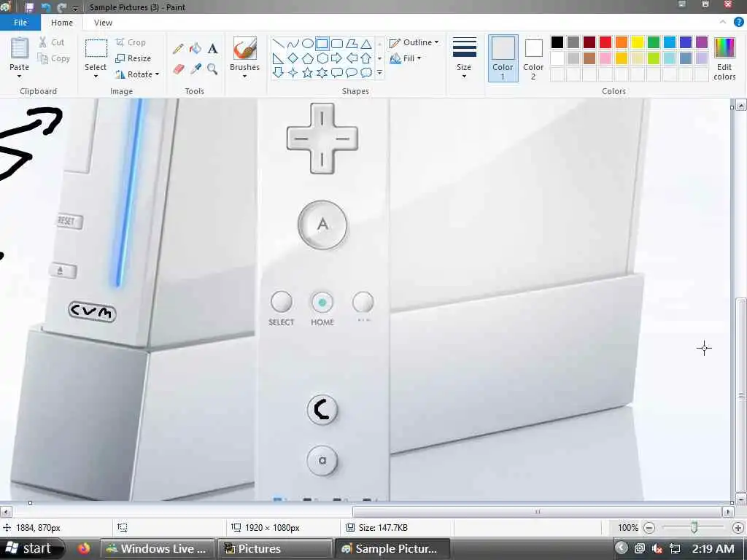This screenshot has height=560, width=747.
Task: Select the Curve shape
Action: point(293,44)
